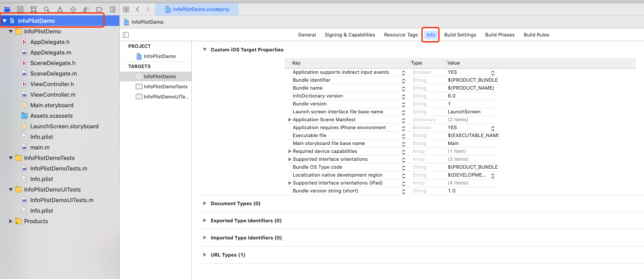Viewport: 644px width, 279px height.
Task: Open the Project navigator folder icon
Action: tap(7, 9)
